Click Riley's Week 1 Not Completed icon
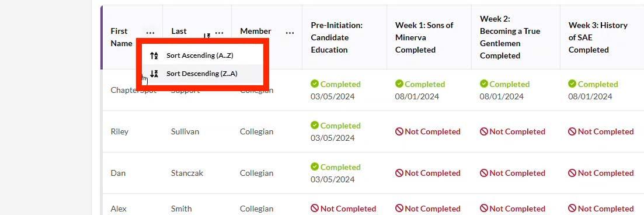Viewport: 644px width, 215px height. 399,131
